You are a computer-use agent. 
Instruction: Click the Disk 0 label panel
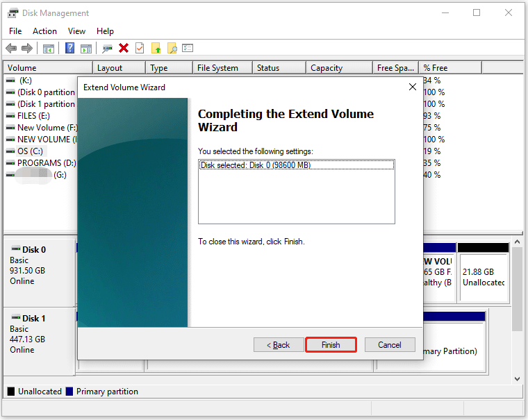click(39, 273)
